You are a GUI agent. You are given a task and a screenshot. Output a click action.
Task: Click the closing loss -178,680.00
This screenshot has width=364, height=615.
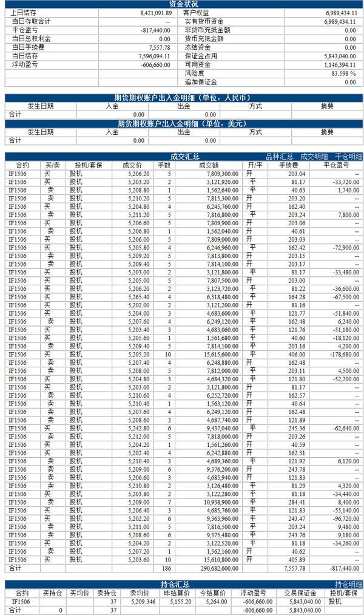tap(345, 355)
